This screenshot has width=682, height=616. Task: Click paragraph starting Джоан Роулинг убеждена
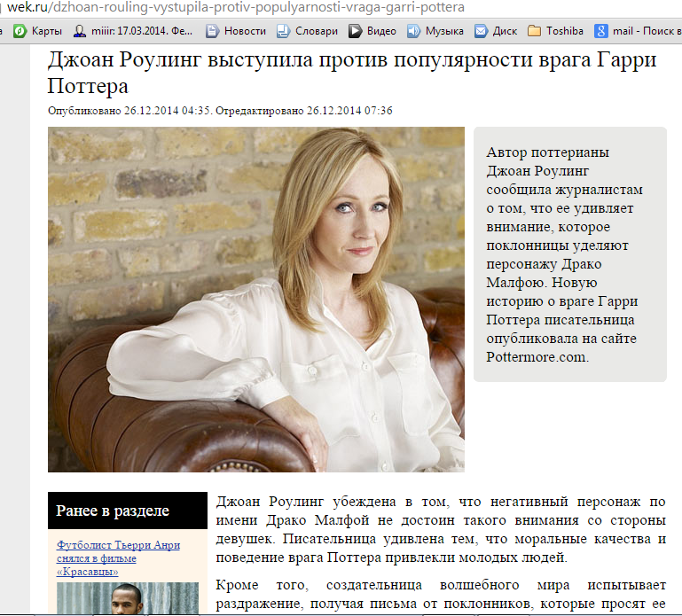click(441, 529)
